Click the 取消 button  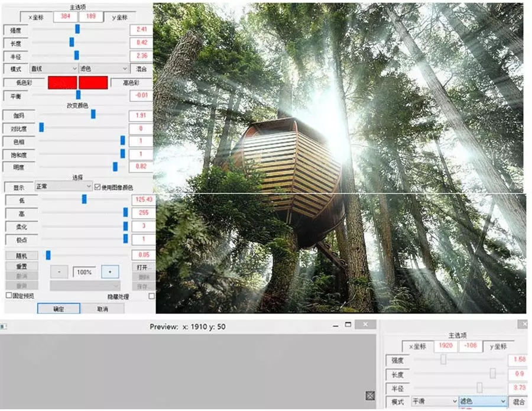(x=103, y=309)
